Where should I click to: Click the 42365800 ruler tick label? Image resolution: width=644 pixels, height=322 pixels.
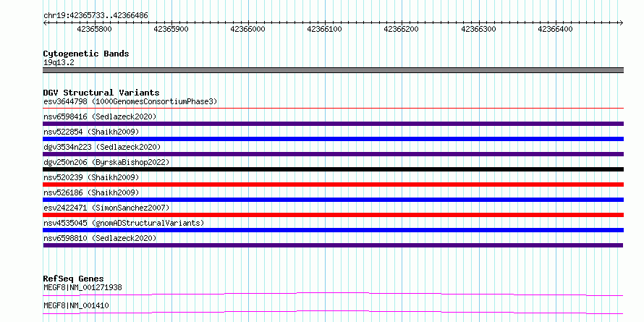point(94,29)
